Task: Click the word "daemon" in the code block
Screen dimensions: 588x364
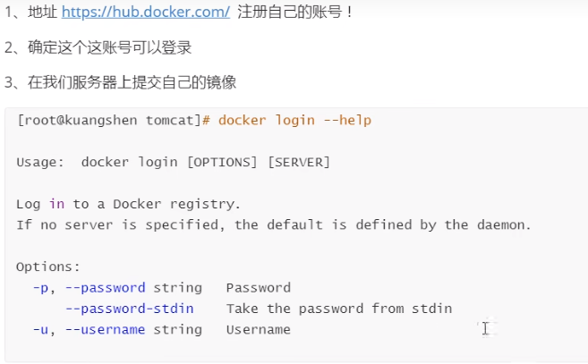Action: pos(501,224)
